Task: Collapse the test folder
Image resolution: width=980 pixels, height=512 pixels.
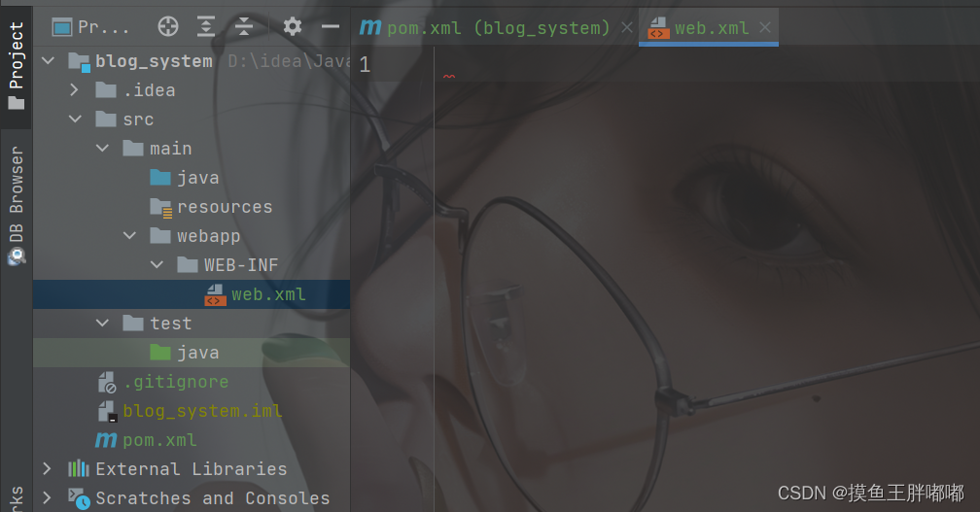Action: click(x=102, y=323)
